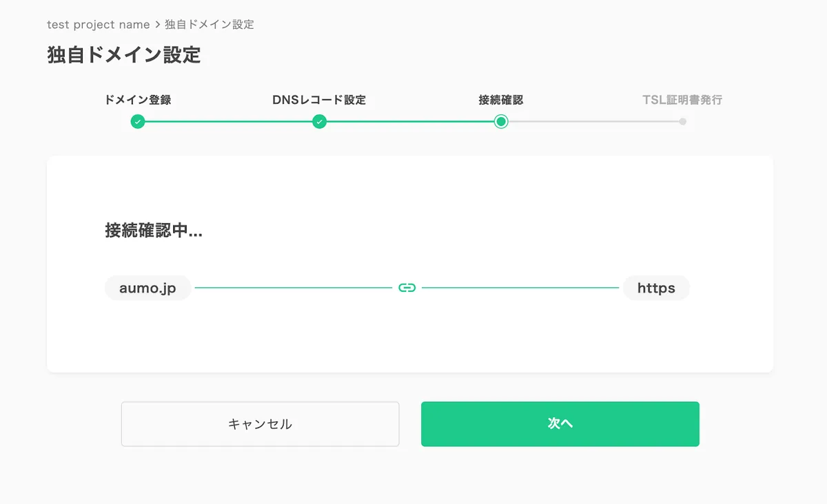Click the green checkmark under ドメイン登録
The height and width of the screenshot is (504, 827).
(x=138, y=122)
